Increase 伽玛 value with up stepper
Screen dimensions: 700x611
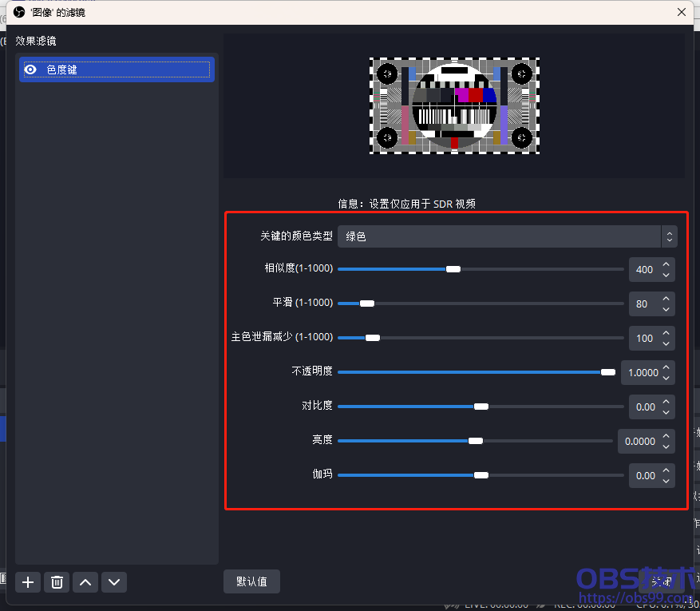click(x=666, y=470)
